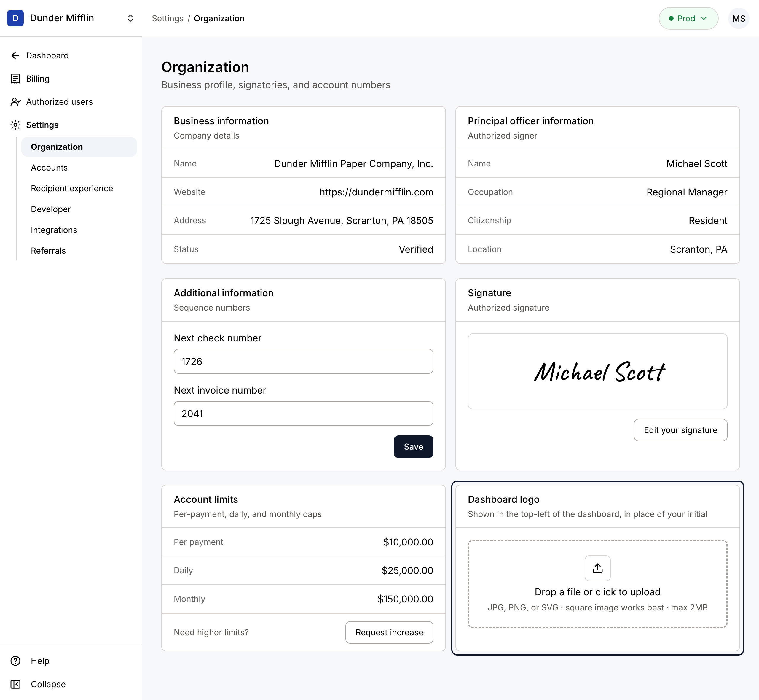
Task: Click the 'Need higher limits?' text
Action: (211, 632)
